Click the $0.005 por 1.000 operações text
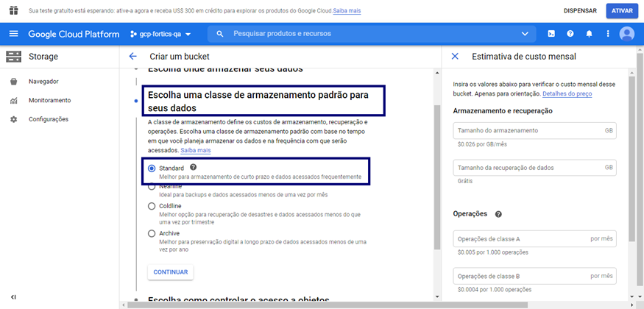This screenshot has height=309, width=644. (493, 252)
